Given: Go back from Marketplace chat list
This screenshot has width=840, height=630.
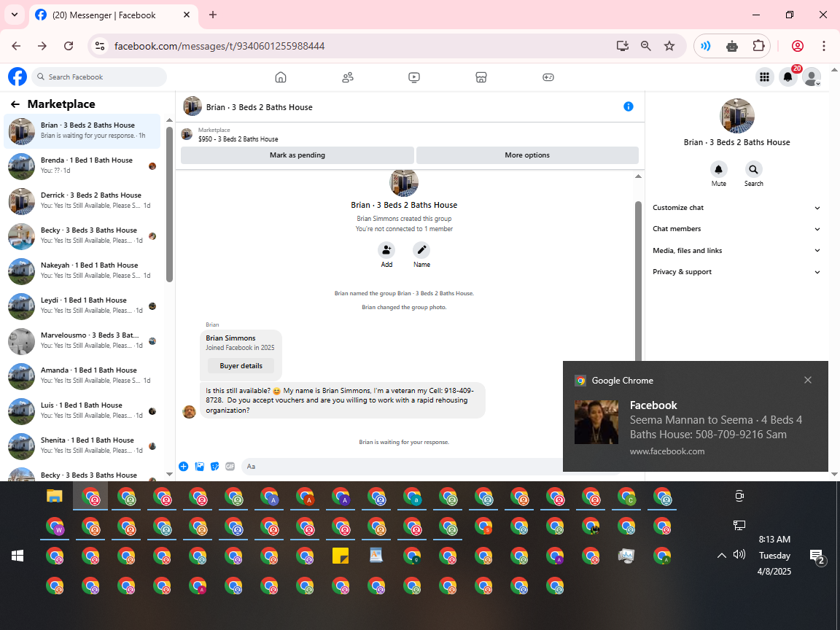Looking at the screenshot, I should (x=15, y=104).
